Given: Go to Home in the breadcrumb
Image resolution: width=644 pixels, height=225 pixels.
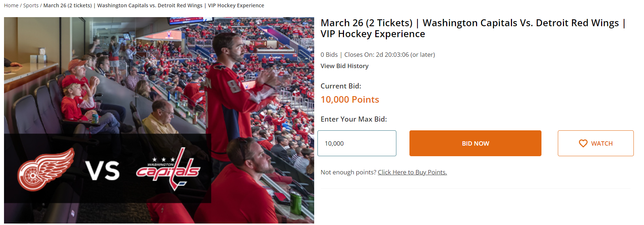Looking at the screenshot, I should tap(11, 5).
